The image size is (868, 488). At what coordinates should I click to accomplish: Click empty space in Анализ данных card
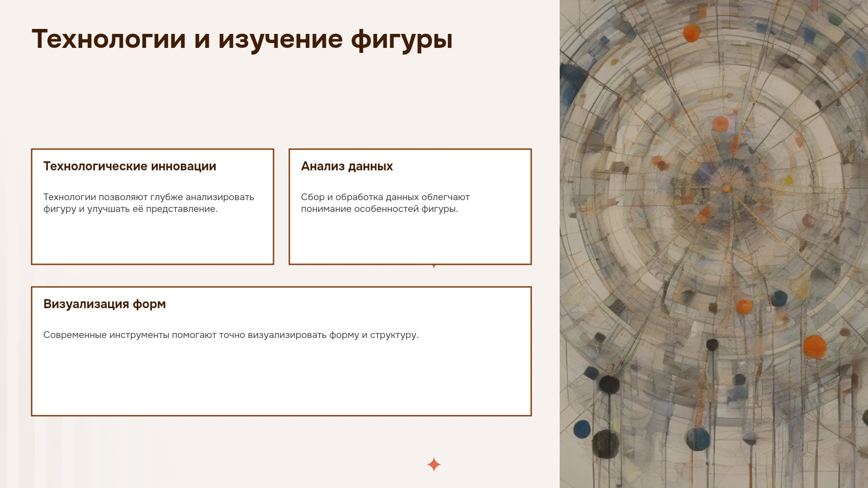[410, 239]
